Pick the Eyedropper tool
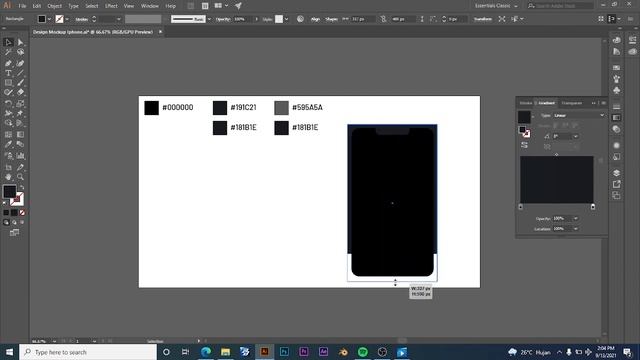The width and height of the screenshot is (640, 360). 8,144
